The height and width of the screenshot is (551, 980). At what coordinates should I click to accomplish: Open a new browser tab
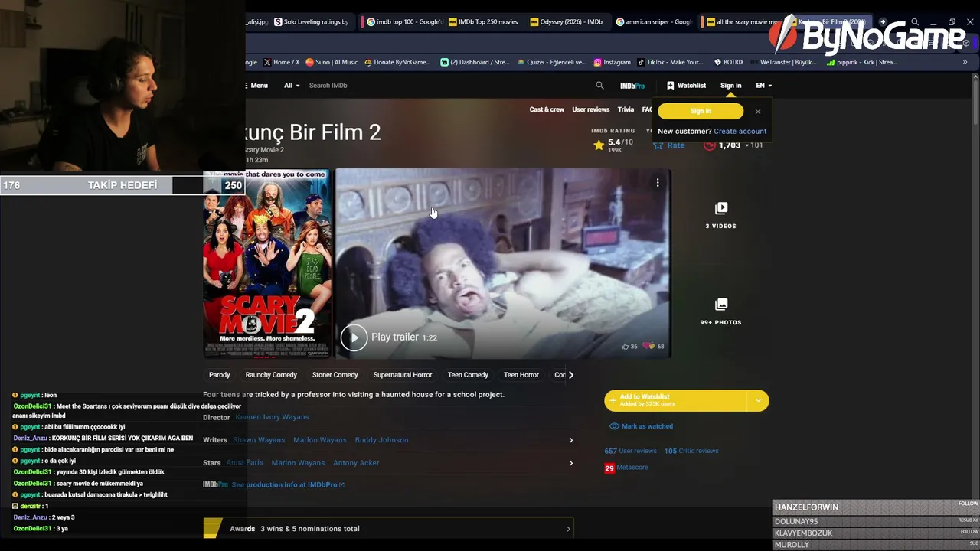point(883,22)
